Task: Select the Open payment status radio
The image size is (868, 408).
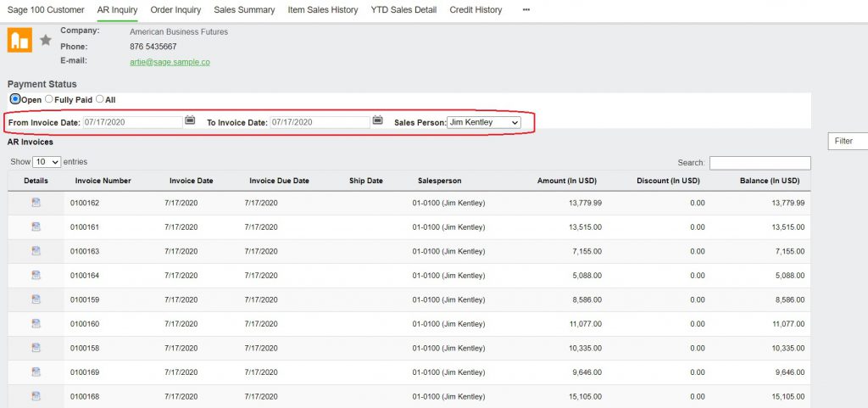Action: point(15,99)
